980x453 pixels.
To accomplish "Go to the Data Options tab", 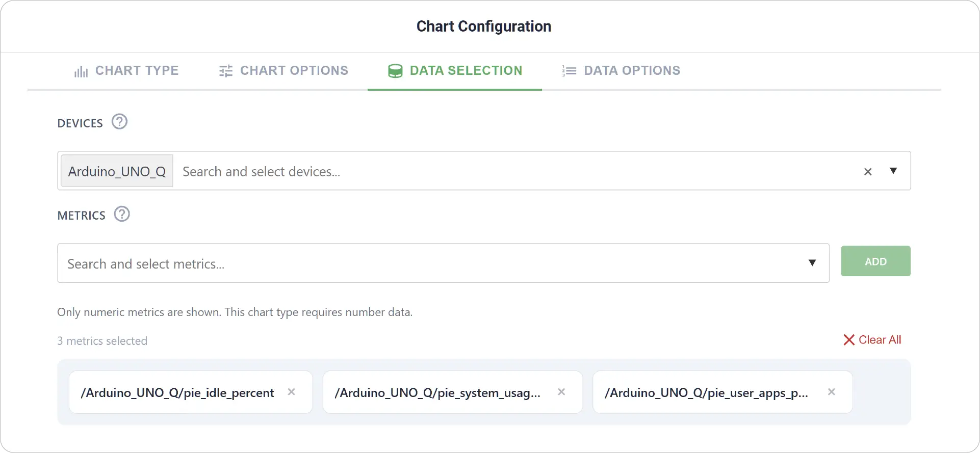I will coord(621,71).
